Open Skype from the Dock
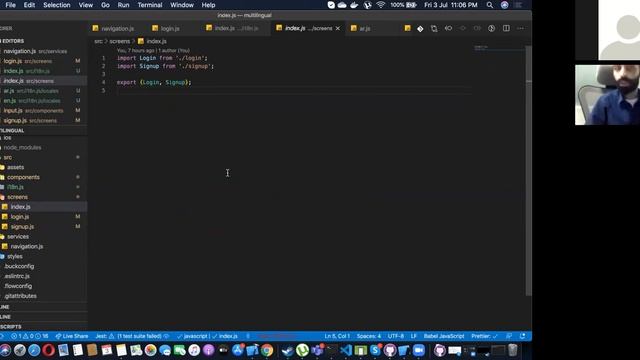 pos(375,350)
